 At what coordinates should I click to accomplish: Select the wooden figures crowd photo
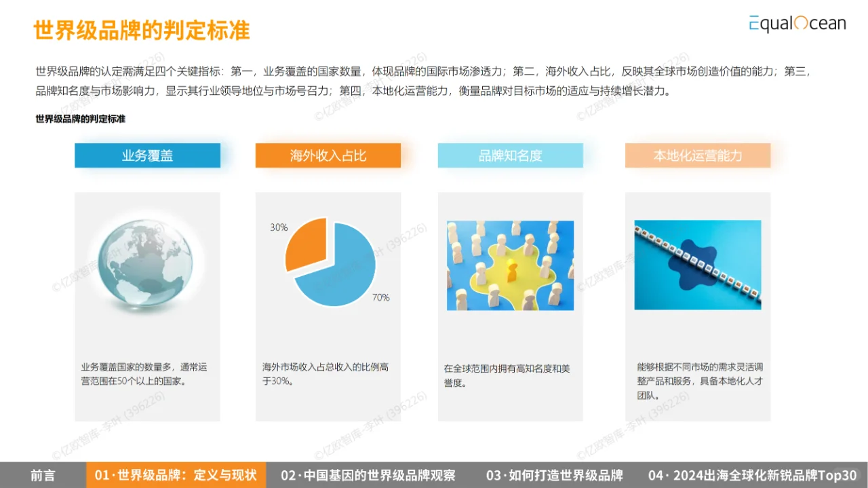(510, 265)
